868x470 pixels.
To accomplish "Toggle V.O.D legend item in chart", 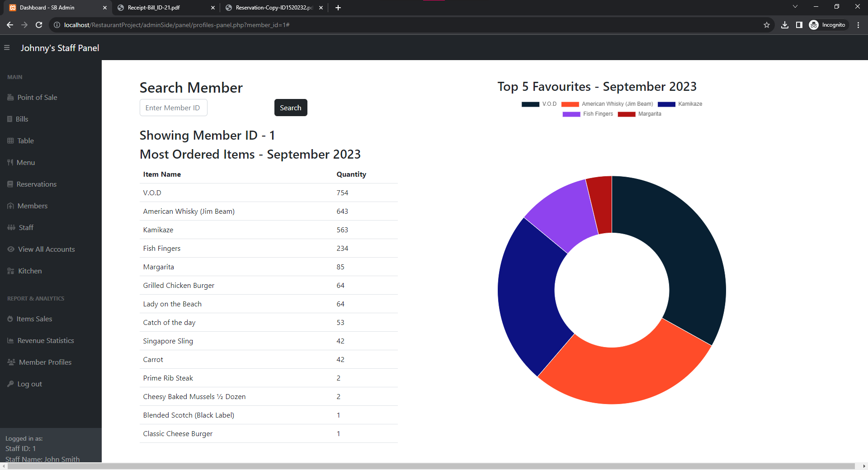I will (x=539, y=104).
